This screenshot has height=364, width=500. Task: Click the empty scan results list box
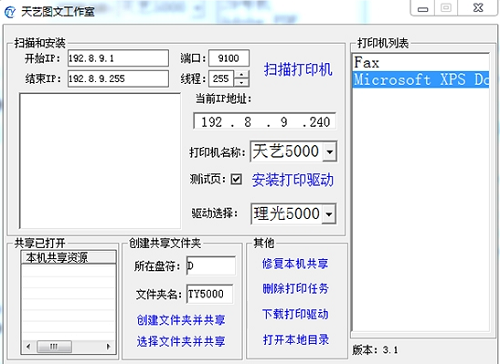pos(100,161)
